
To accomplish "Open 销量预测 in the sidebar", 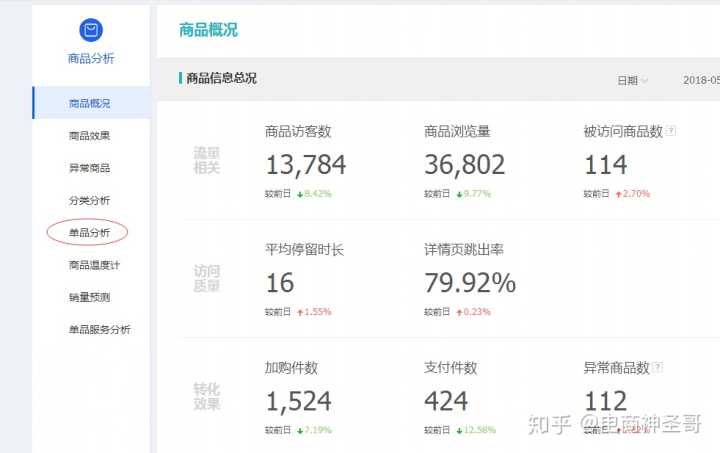I will (x=89, y=297).
